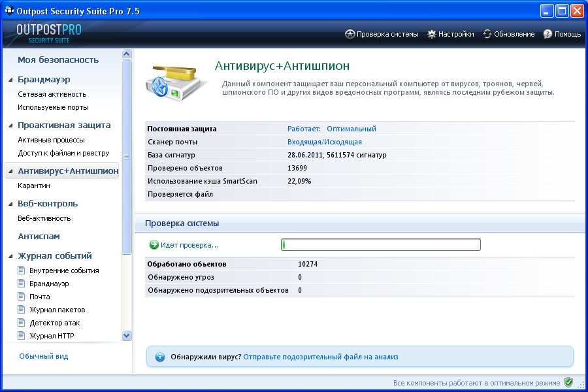Open Помощь in the top menu

(x=568, y=34)
